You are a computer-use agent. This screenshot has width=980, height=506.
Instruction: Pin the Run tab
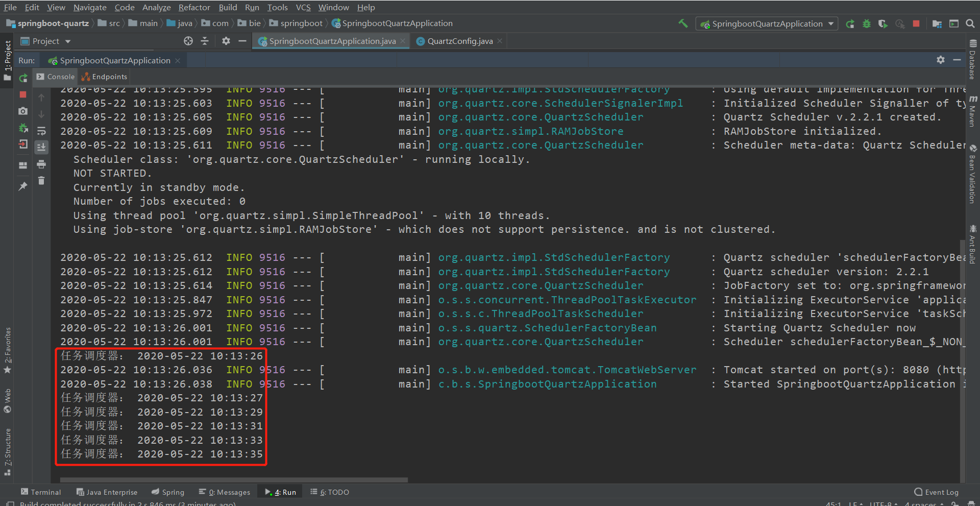[23, 186]
